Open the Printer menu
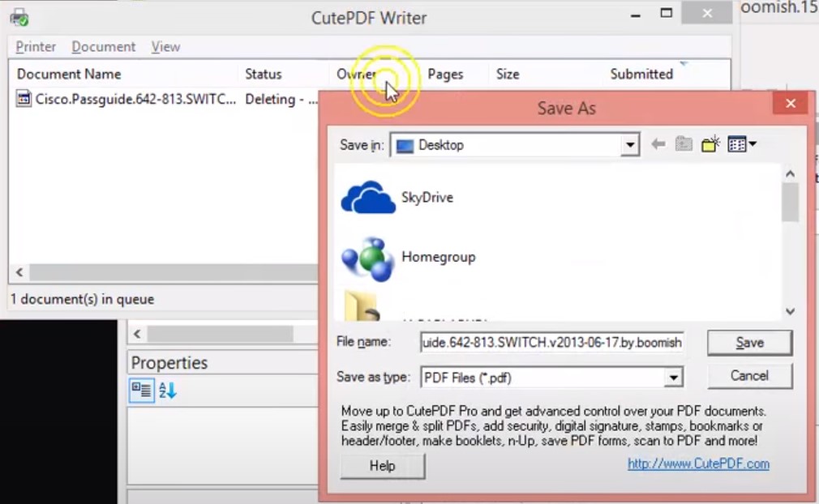Image resolution: width=819 pixels, height=504 pixels. [x=36, y=47]
